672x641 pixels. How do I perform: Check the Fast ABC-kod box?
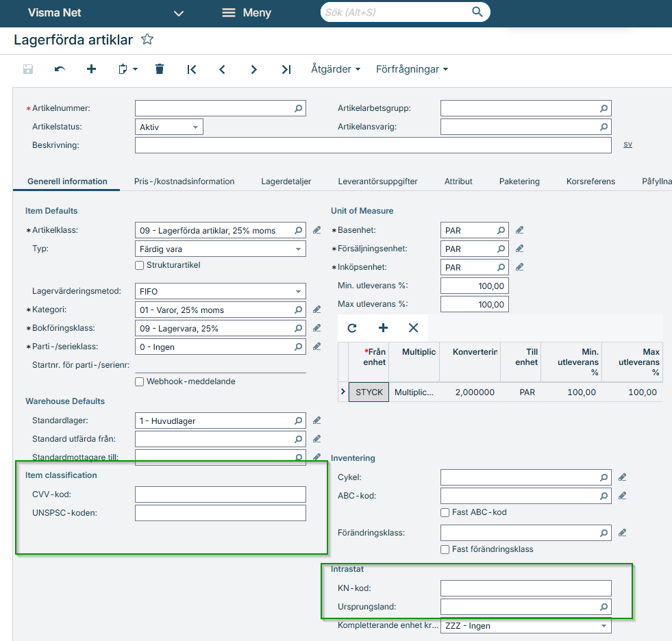pos(445,512)
